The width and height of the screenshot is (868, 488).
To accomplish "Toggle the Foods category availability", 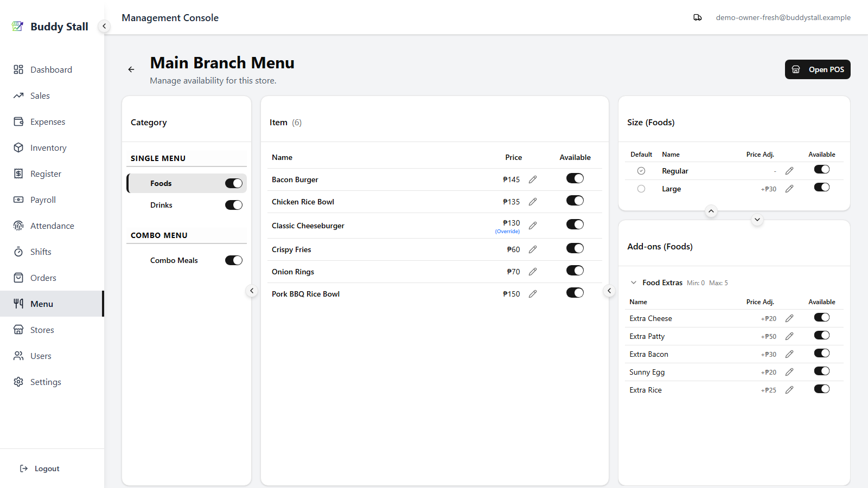I will coord(234,183).
